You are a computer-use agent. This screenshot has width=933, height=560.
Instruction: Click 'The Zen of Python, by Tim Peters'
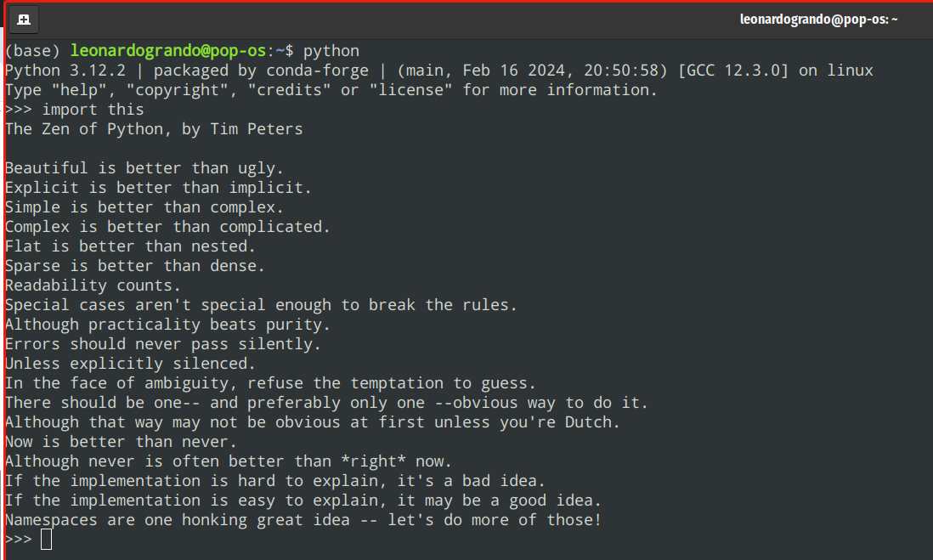(154, 129)
